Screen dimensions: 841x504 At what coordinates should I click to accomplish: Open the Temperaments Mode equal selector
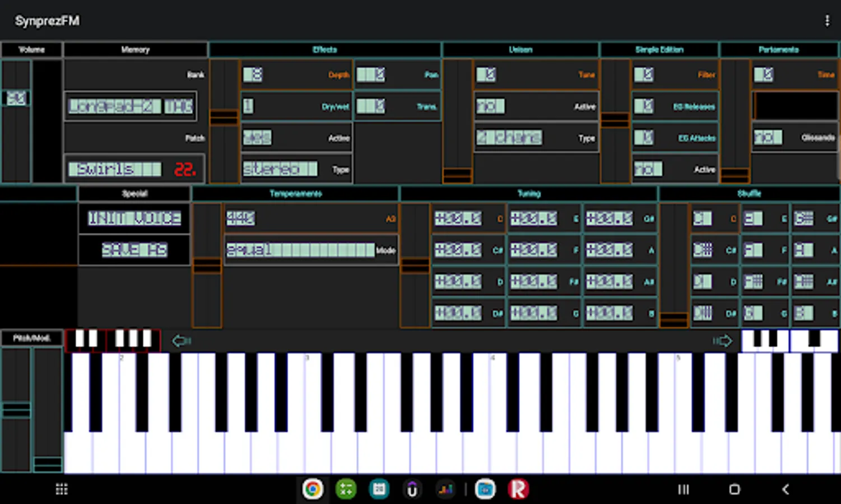(x=300, y=250)
